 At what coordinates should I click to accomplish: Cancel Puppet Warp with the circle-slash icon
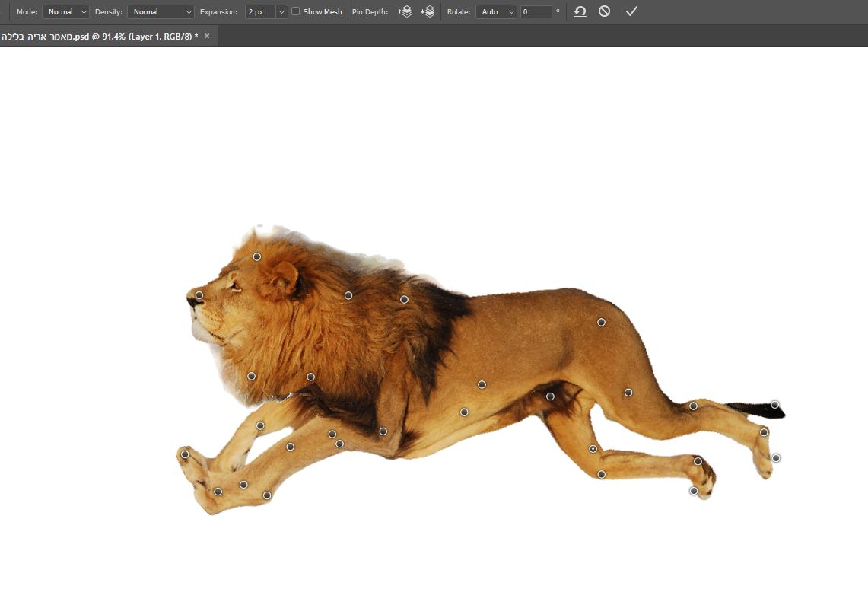click(x=604, y=11)
